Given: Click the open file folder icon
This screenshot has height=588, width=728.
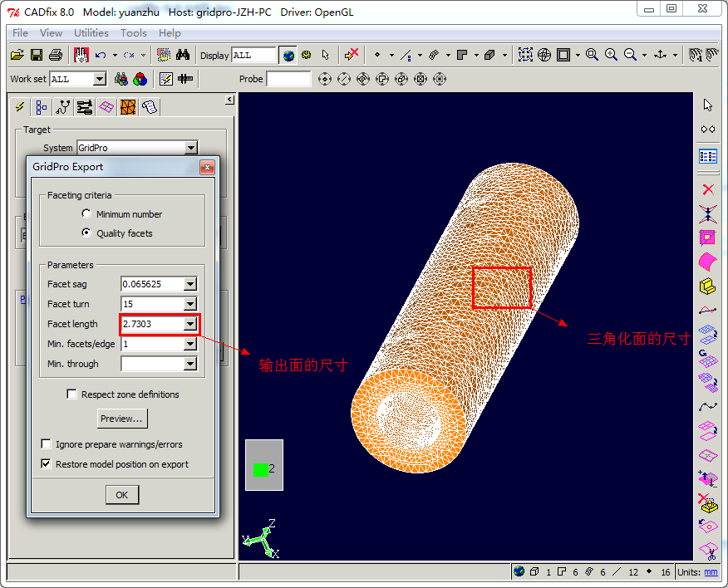Looking at the screenshot, I should 17,55.
